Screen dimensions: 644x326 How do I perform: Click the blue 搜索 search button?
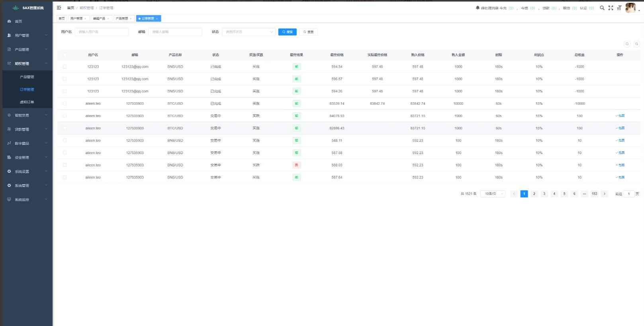point(287,32)
